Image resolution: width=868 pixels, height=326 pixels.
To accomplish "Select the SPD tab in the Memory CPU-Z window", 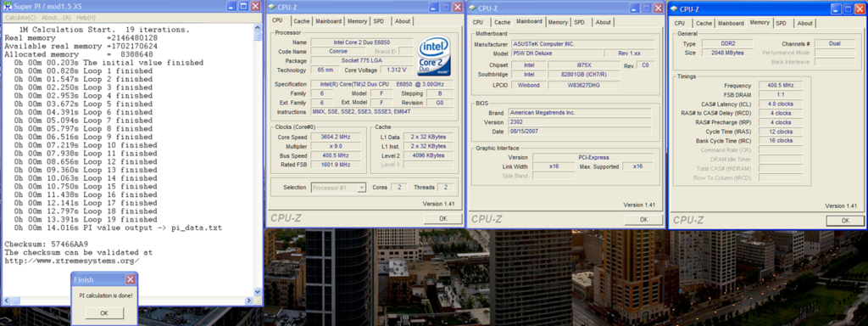I will [781, 23].
